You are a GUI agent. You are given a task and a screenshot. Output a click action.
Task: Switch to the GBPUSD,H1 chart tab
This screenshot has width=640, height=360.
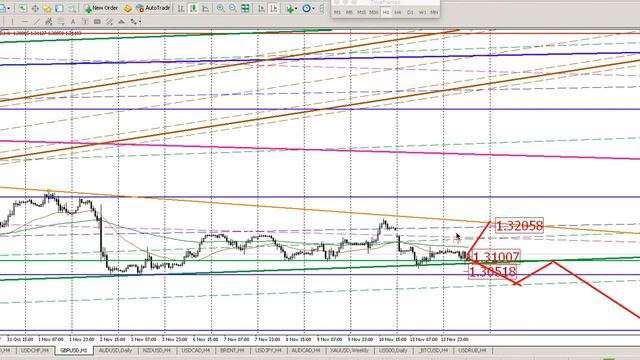[73, 350]
